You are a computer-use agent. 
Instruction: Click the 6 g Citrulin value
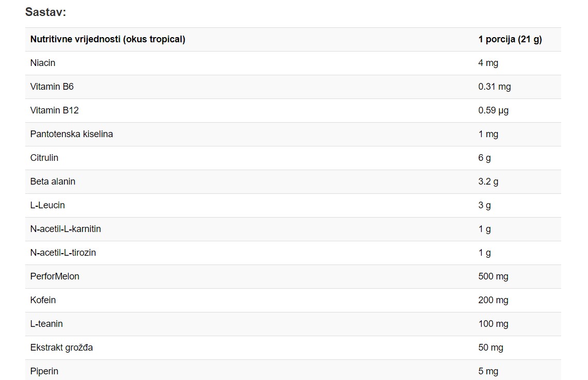[484, 158]
